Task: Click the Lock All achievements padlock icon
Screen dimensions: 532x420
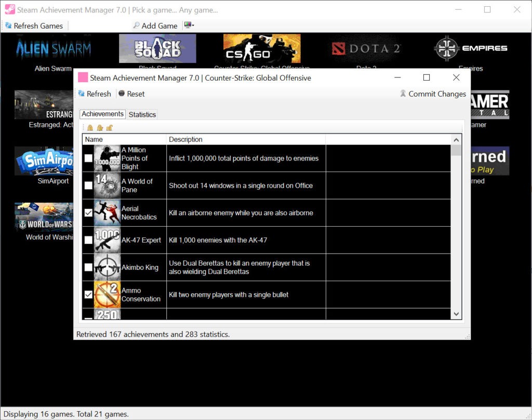Action: [x=90, y=128]
